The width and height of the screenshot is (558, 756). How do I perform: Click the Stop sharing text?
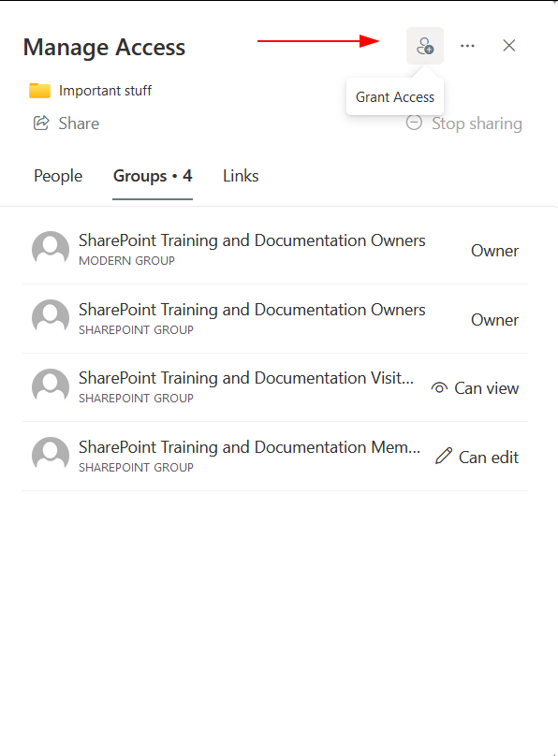pyautogui.click(x=477, y=124)
